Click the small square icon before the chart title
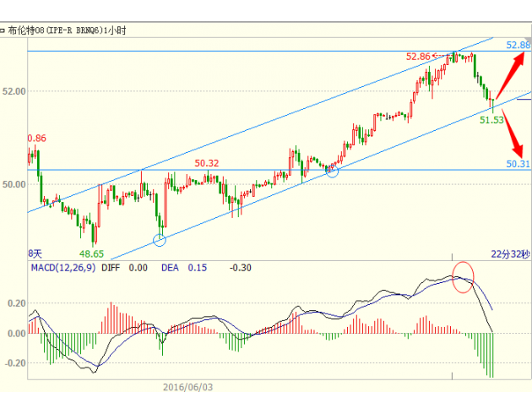Screen dimensions: 532x414 (x=3, y=30)
